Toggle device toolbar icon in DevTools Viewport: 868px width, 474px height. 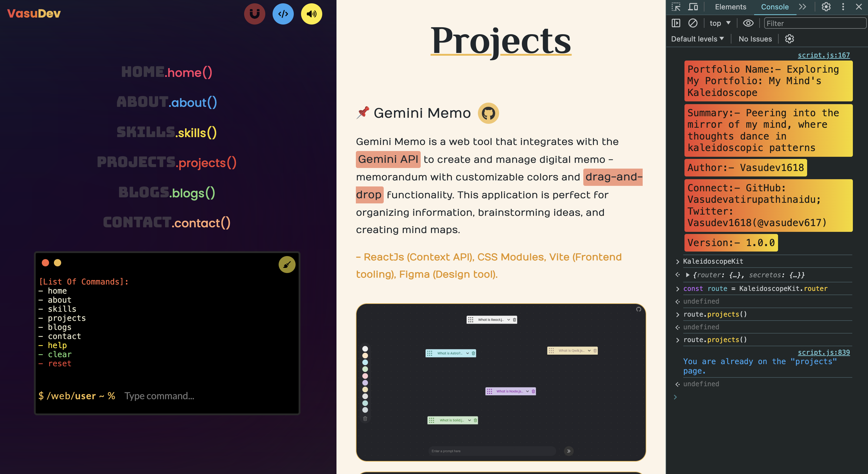pos(693,7)
